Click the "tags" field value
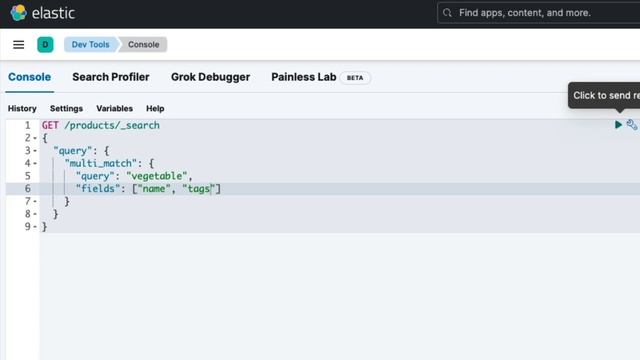The image size is (640, 360). [198, 189]
